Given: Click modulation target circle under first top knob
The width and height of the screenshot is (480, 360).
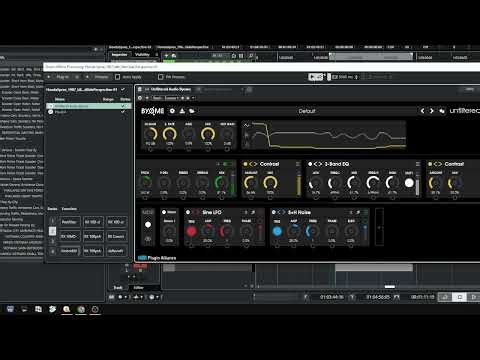Looking at the screenshot, I should (150, 149).
